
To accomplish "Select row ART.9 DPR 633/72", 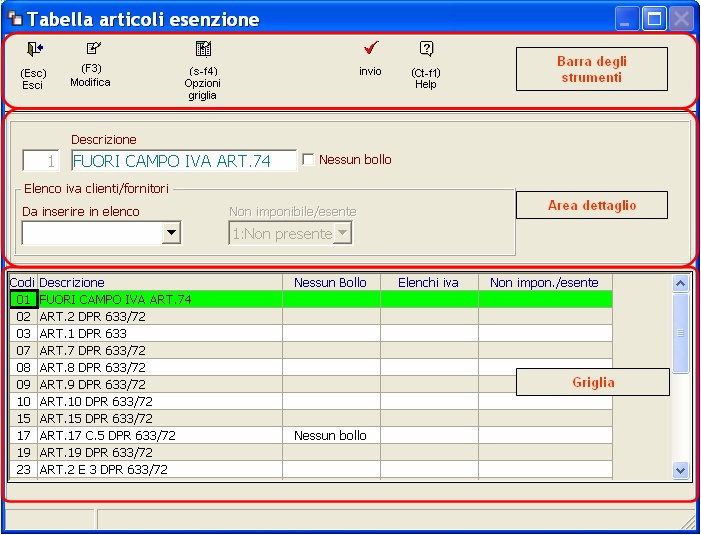I will tap(311, 384).
